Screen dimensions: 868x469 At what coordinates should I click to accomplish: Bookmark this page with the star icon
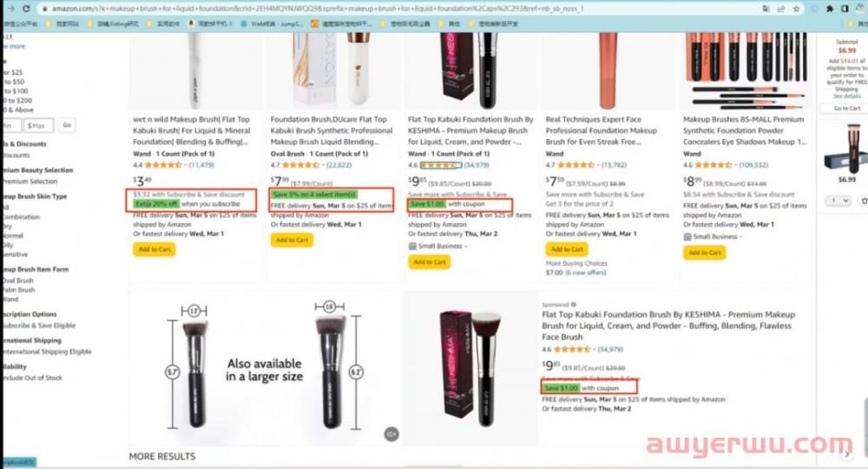point(796,9)
